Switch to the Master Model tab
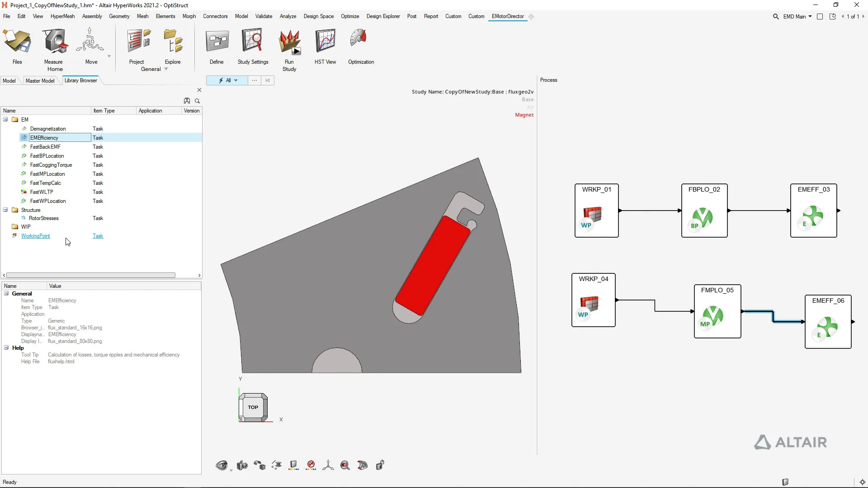 pyautogui.click(x=40, y=81)
